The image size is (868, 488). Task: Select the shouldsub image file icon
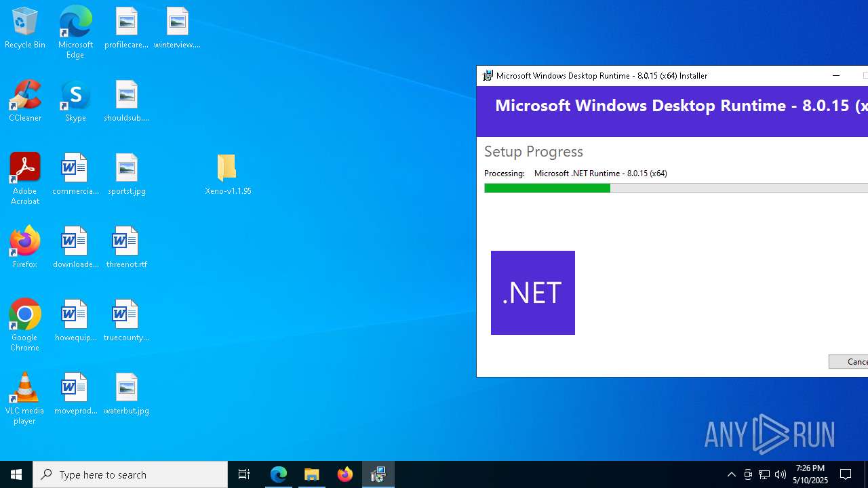[126, 102]
